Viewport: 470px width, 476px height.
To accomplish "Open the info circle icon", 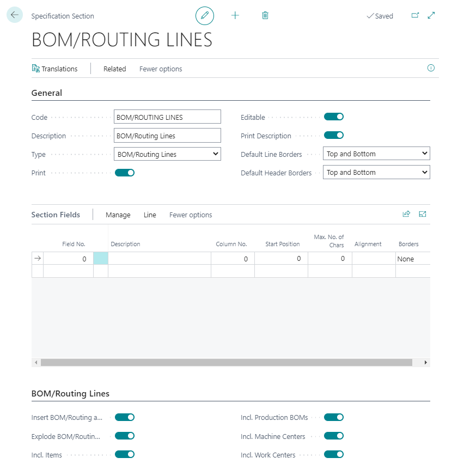I will coord(431,68).
